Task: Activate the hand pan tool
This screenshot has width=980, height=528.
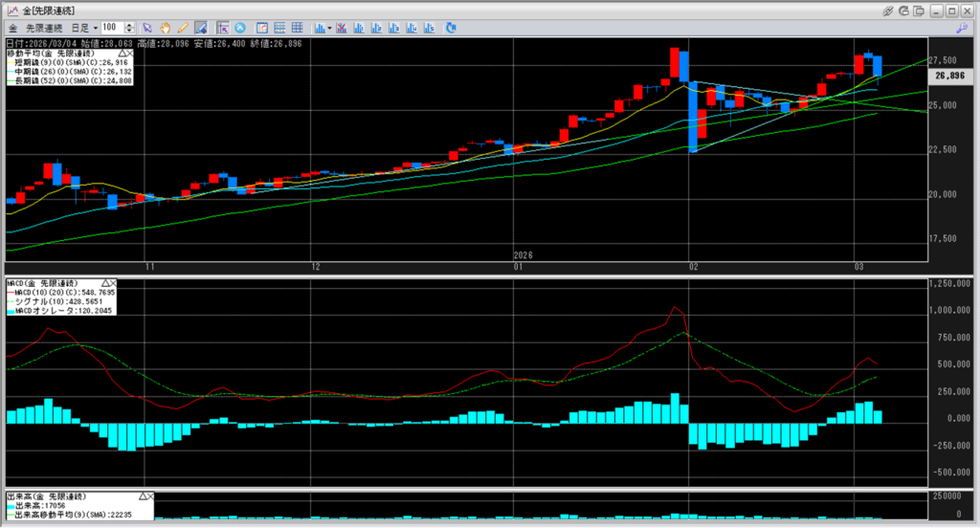Action: 165,28
